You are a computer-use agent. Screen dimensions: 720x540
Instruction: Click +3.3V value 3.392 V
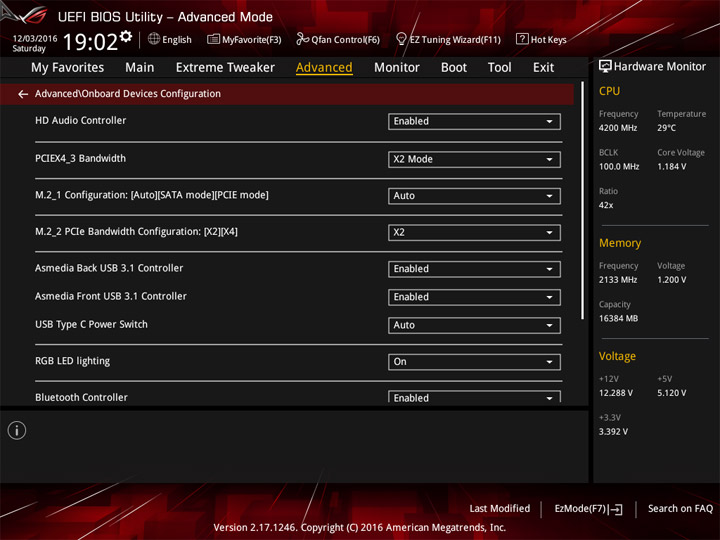pos(613,432)
